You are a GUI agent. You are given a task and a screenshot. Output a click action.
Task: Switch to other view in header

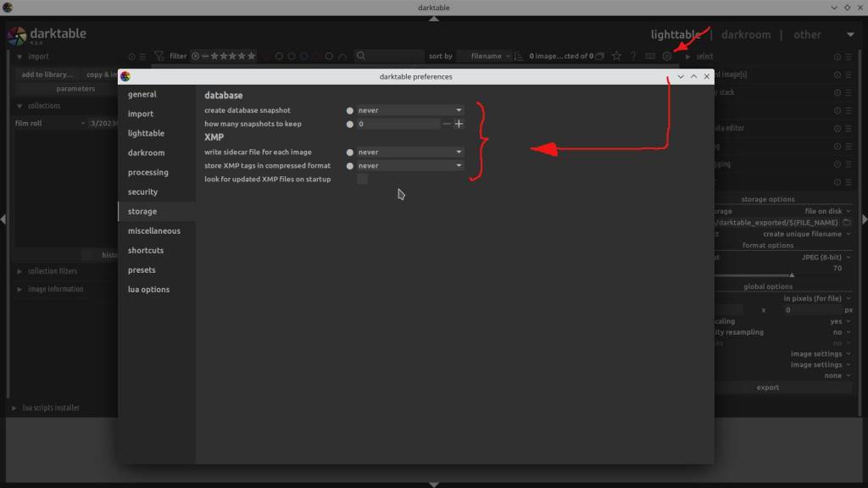point(807,34)
